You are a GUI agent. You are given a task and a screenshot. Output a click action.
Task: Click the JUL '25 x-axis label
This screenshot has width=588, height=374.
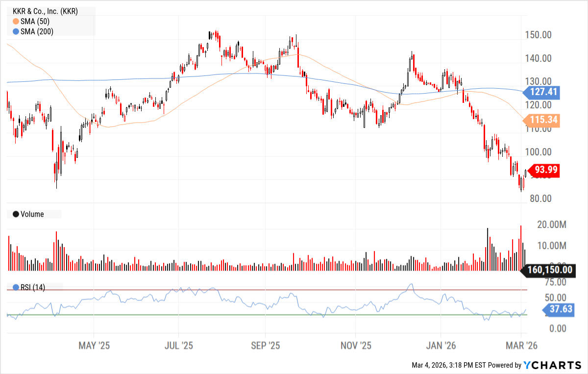pos(179,346)
